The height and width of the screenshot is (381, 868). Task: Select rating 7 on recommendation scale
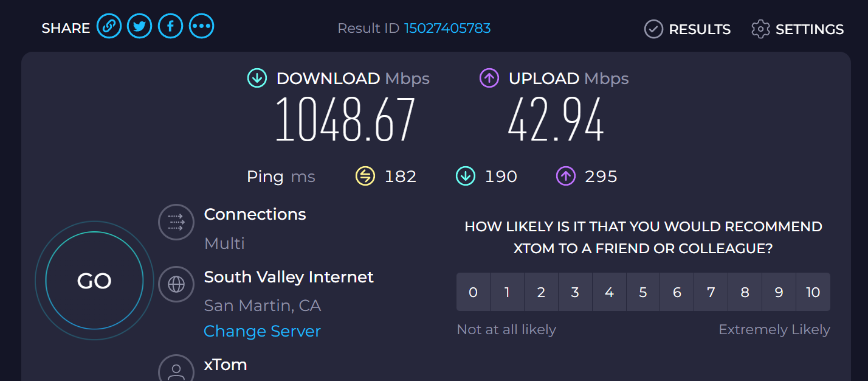tap(711, 292)
